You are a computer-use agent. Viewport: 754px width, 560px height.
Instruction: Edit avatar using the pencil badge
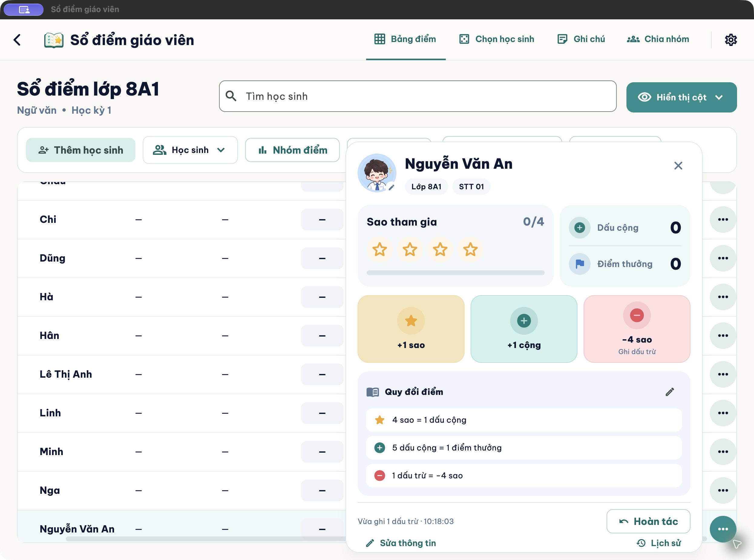click(x=392, y=187)
